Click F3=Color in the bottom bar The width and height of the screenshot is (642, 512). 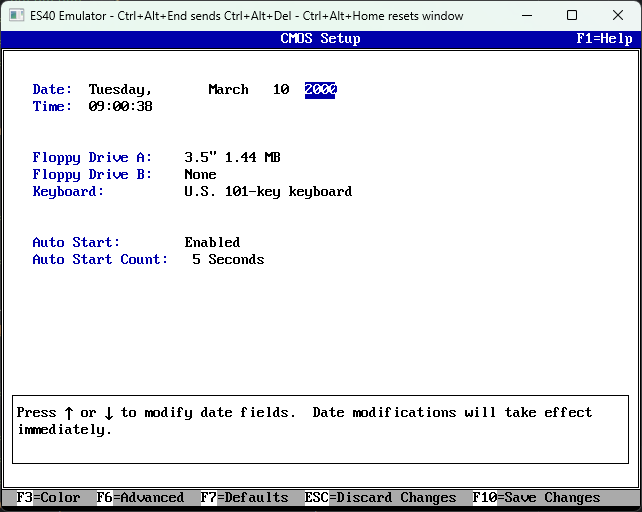click(48, 498)
